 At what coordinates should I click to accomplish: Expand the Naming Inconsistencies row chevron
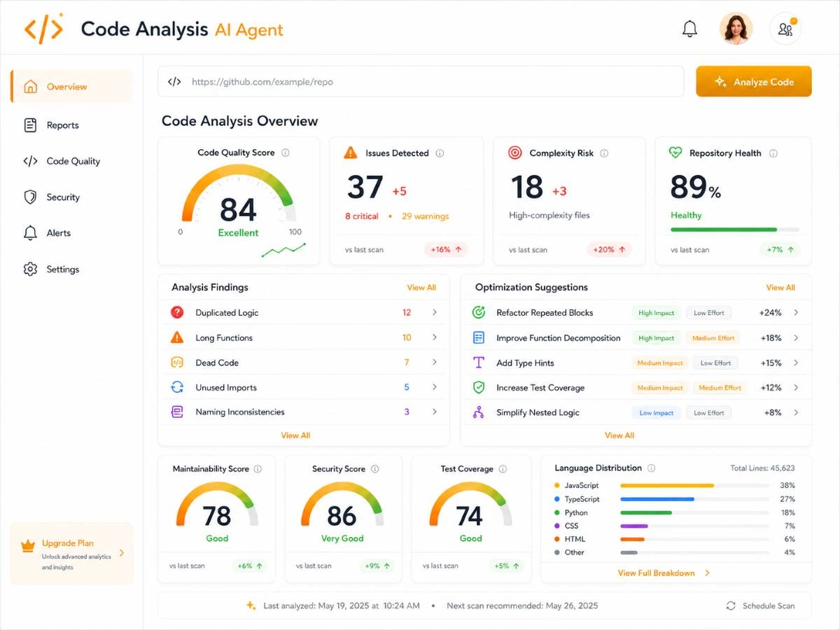pos(435,412)
